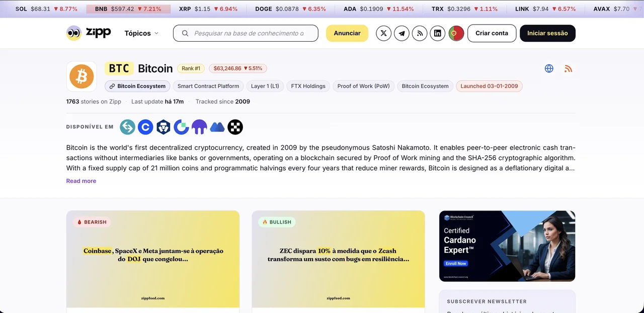Screen dimensions: 644x313
Task: Select LINK ticker in price bar
Action: pyautogui.click(x=545, y=9)
